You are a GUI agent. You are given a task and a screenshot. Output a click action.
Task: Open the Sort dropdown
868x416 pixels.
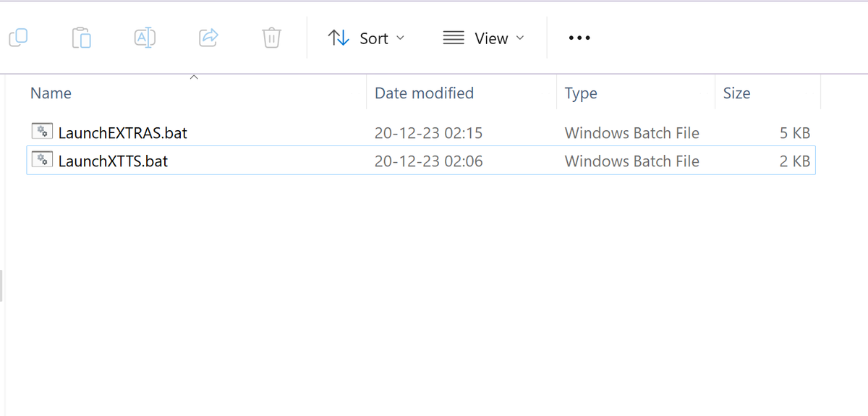point(367,38)
